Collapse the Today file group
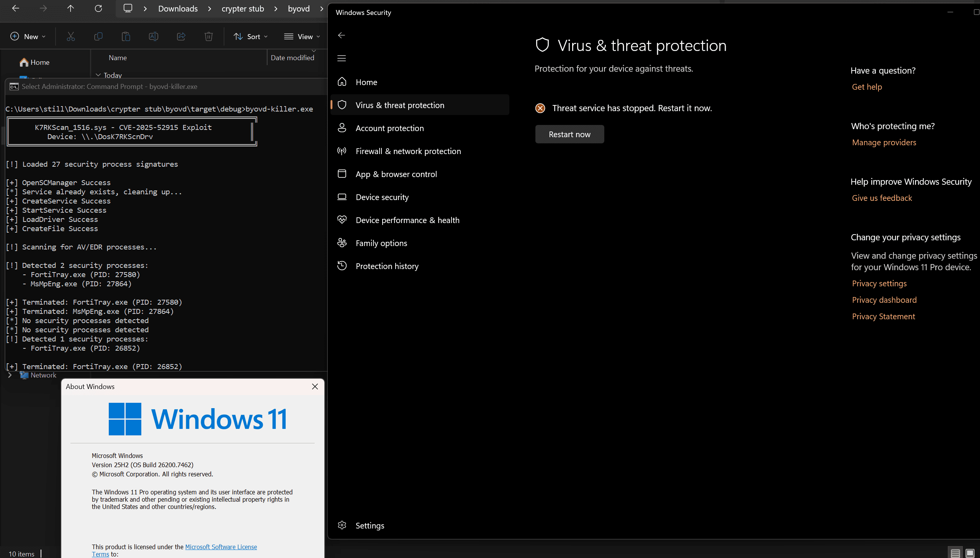The image size is (980, 558). pos(98,75)
